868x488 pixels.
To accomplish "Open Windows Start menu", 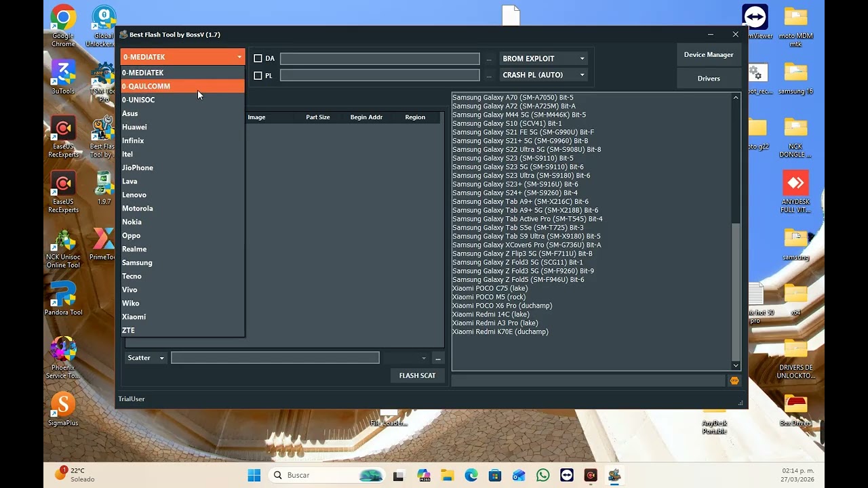I will pos(254,475).
